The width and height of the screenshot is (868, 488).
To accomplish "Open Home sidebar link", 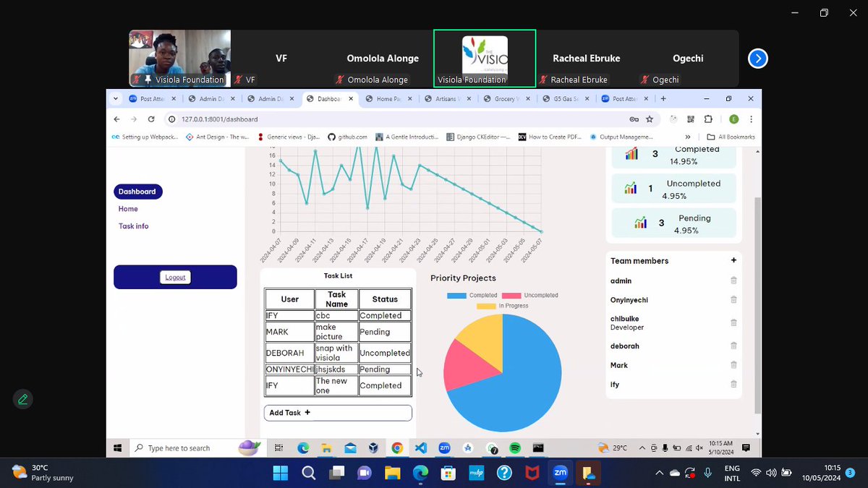I will (x=128, y=209).
